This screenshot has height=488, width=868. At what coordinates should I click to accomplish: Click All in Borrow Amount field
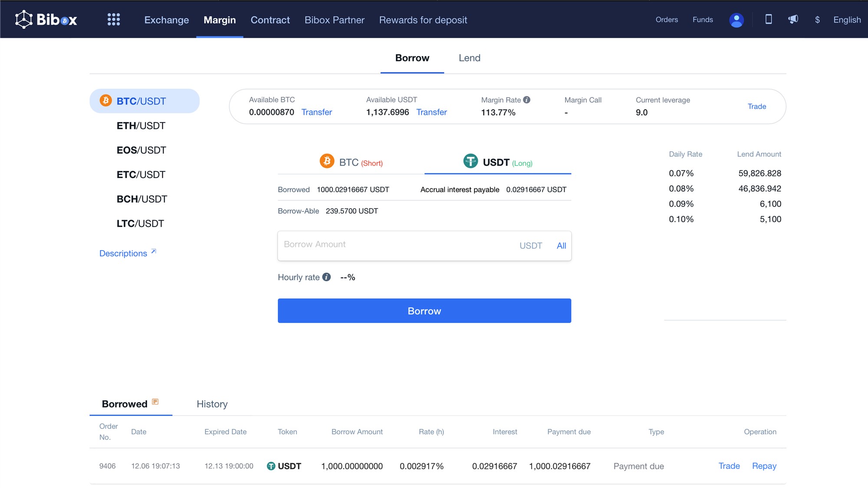pyautogui.click(x=561, y=246)
